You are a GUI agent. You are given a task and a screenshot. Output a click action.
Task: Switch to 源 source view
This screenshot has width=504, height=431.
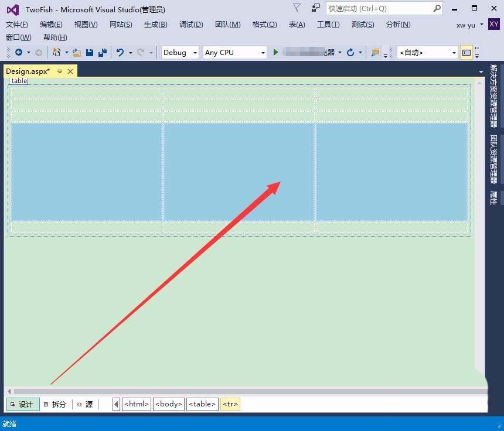click(87, 404)
